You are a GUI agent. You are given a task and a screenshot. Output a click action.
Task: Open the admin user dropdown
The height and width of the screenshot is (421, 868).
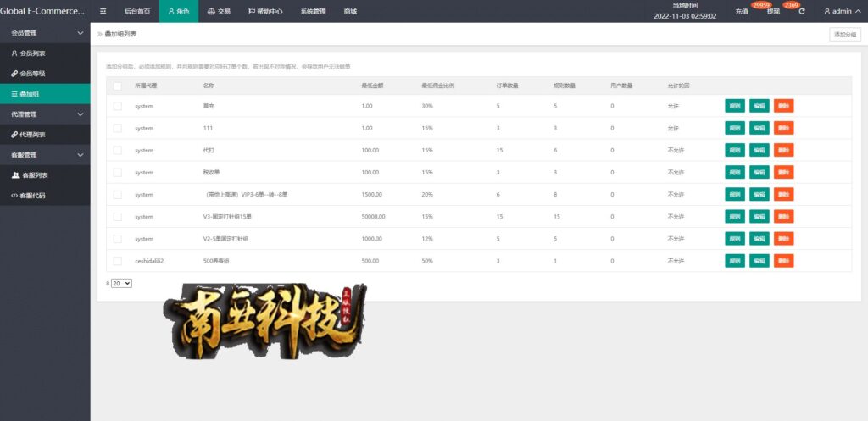click(x=843, y=11)
